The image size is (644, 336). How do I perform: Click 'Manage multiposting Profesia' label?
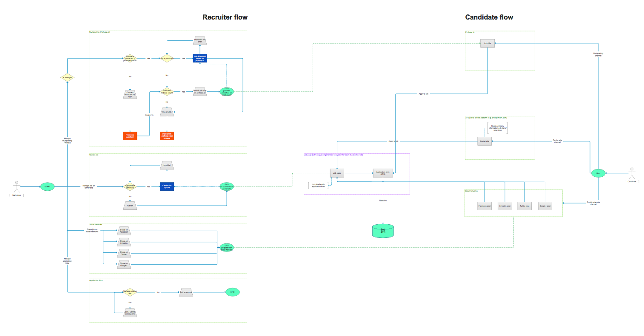point(67,141)
